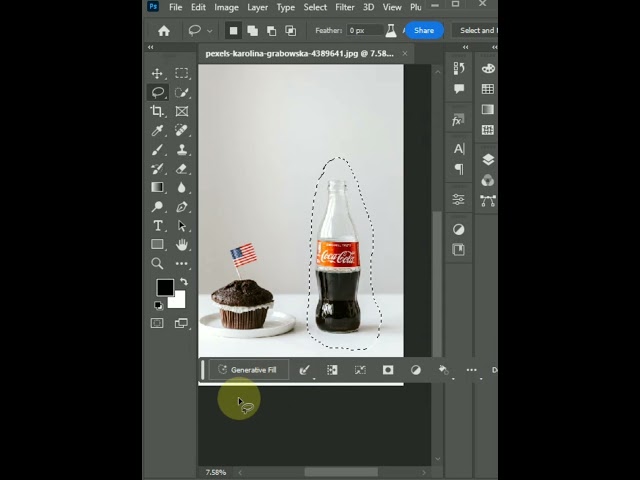Click the Invert Selection icon in taskbar

point(332,370)
